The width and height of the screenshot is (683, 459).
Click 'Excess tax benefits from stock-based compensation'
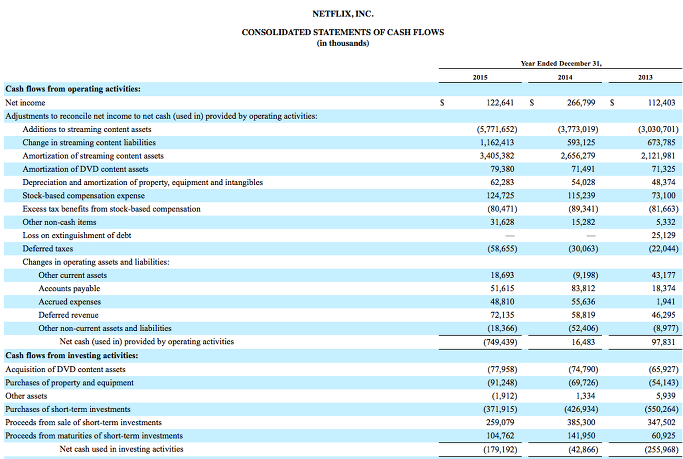(112, 209)
